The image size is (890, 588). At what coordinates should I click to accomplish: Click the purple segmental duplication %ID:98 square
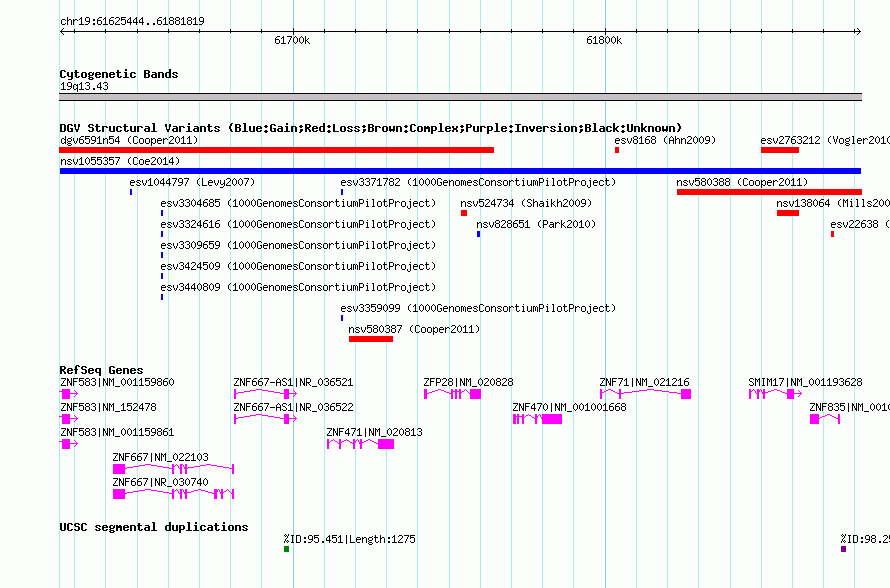pos(843,549)
